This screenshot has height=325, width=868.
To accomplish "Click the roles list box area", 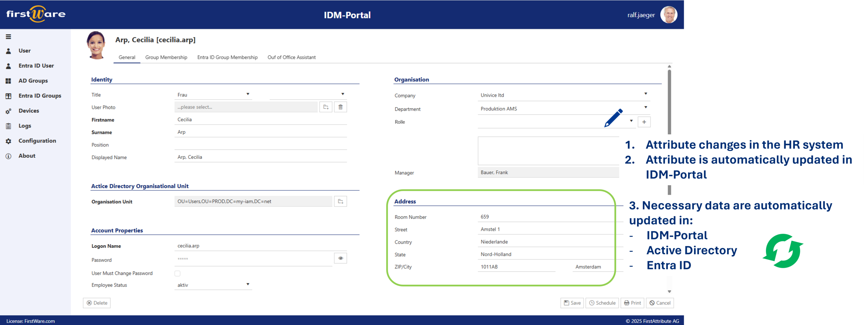I will 548,151.
